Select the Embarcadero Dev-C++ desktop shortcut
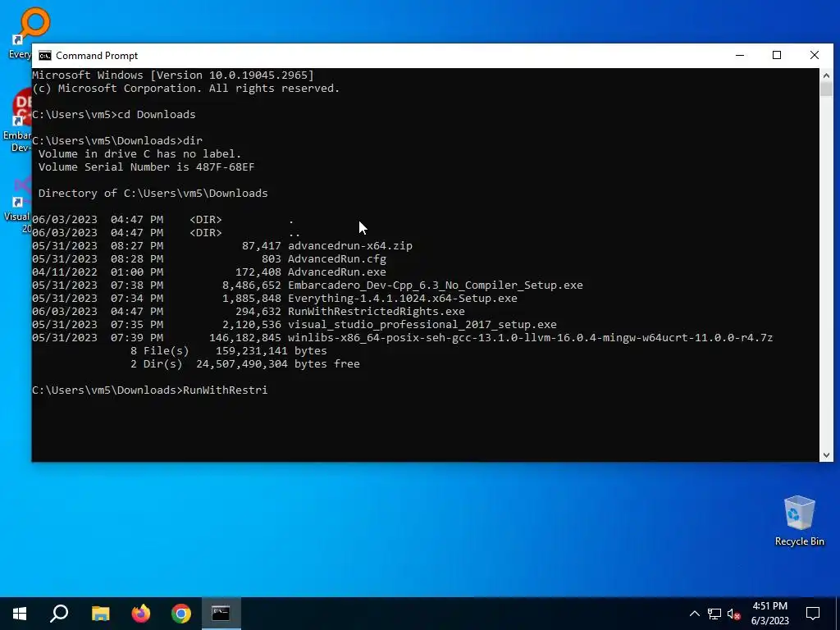Screen dimensions: 840x630 pyautogui.click(x=17, y=121)
